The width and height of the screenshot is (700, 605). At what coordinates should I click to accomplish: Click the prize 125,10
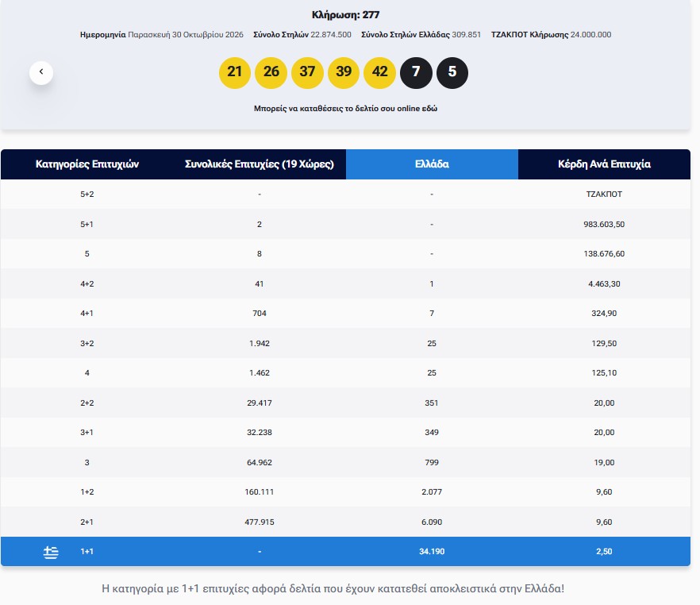[604, 373]
